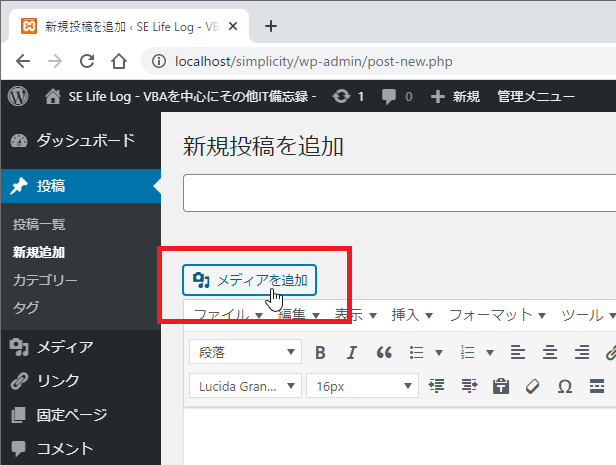Center align text with the toolbar icon

[549, 352]
